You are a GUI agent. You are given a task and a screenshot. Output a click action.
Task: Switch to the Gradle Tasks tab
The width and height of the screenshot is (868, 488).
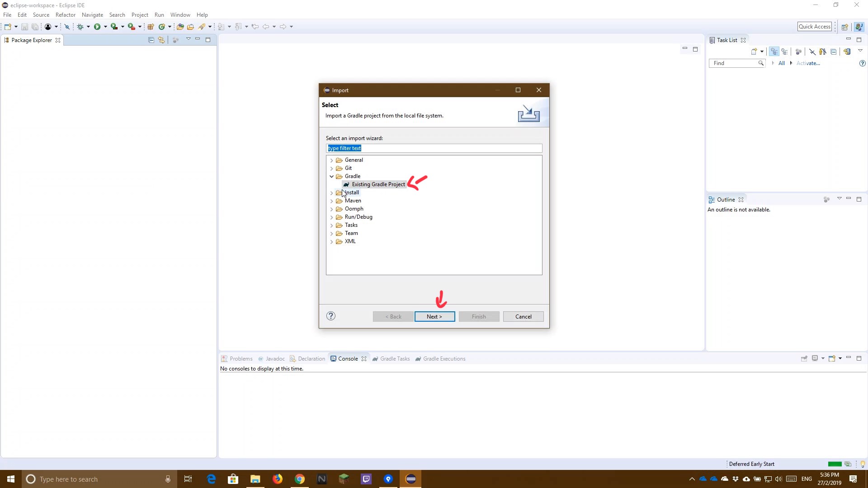coord(391,359)
